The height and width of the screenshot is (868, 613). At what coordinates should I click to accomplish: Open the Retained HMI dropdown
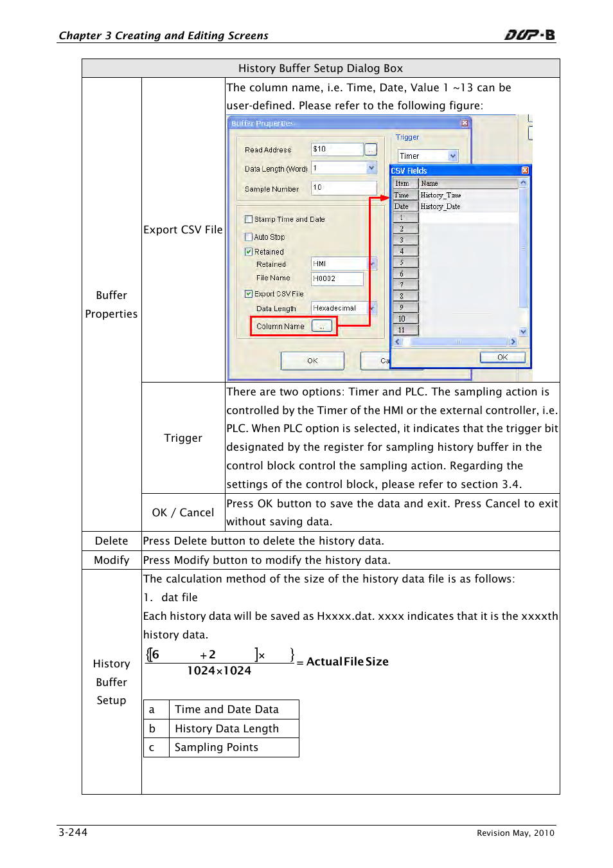coord(372,264)
